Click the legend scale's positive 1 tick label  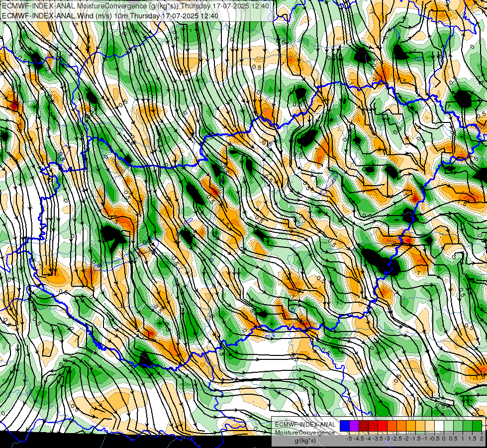(x=463, y=439)
